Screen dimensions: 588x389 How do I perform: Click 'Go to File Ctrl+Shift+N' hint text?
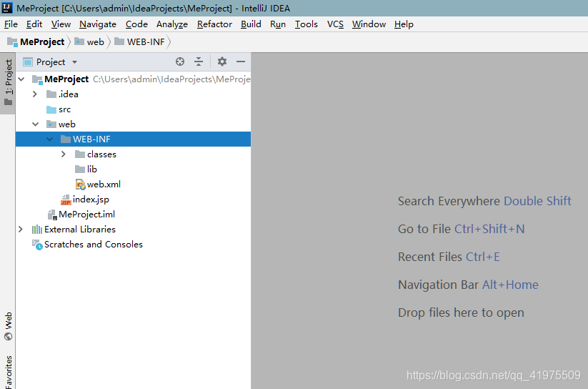coord(462,229)
